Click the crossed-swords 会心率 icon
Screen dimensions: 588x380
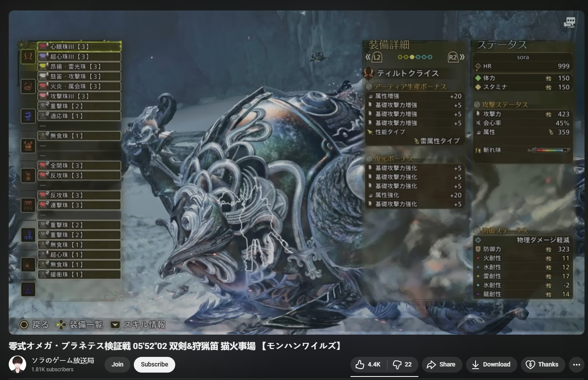tap(478, 123)
